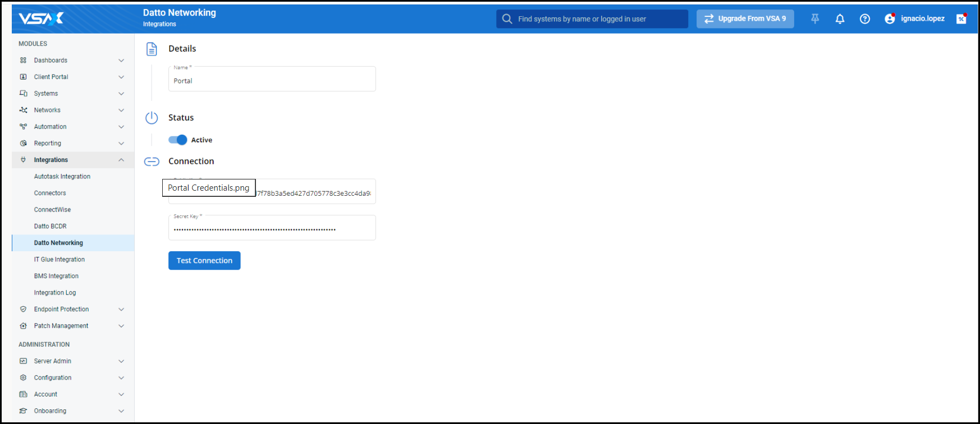Open Integration Log menu item
Screen dimensions: 980x424
coord(73,293)
